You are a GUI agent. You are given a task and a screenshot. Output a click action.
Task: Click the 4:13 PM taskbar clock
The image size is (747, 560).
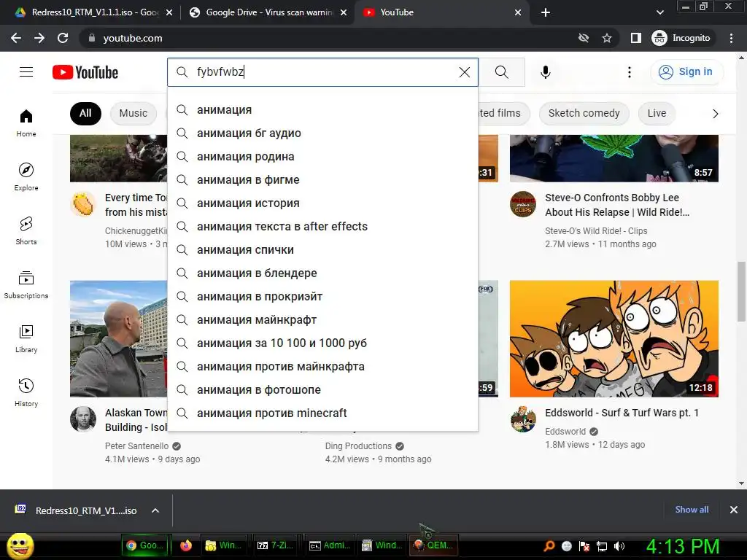click(682, 546)
